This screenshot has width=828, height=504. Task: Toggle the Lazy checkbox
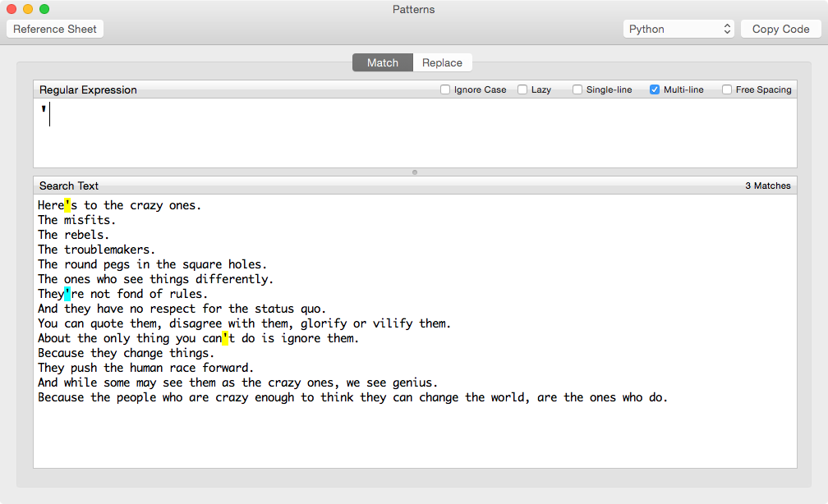coord(522,89)
